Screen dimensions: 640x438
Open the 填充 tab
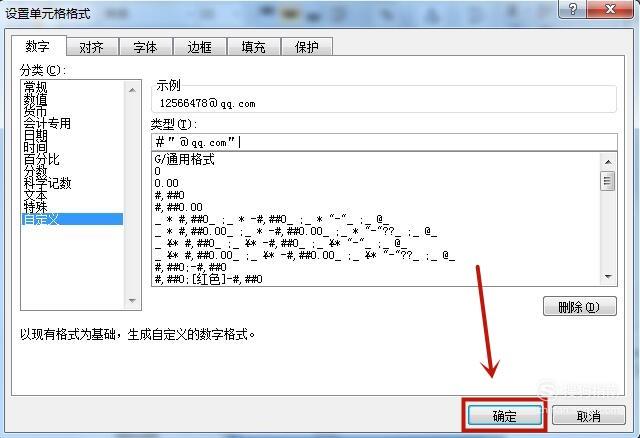pyautogui.click(x=253, y=47)
